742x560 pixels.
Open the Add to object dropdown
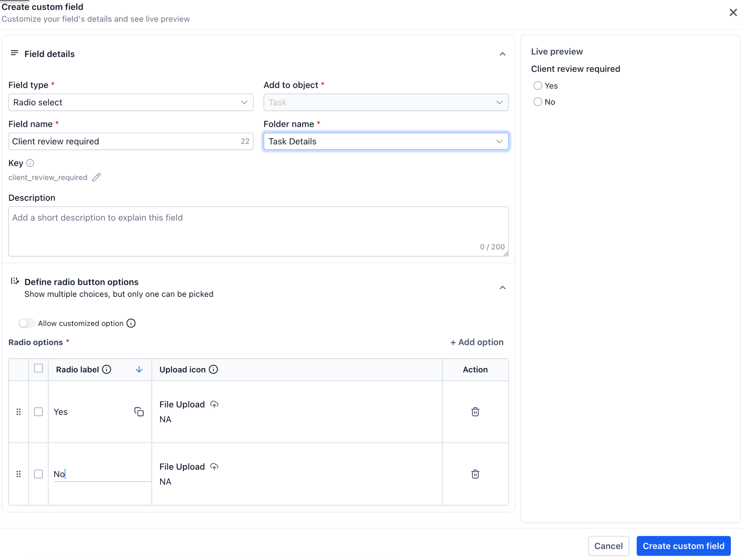point(386,102)
